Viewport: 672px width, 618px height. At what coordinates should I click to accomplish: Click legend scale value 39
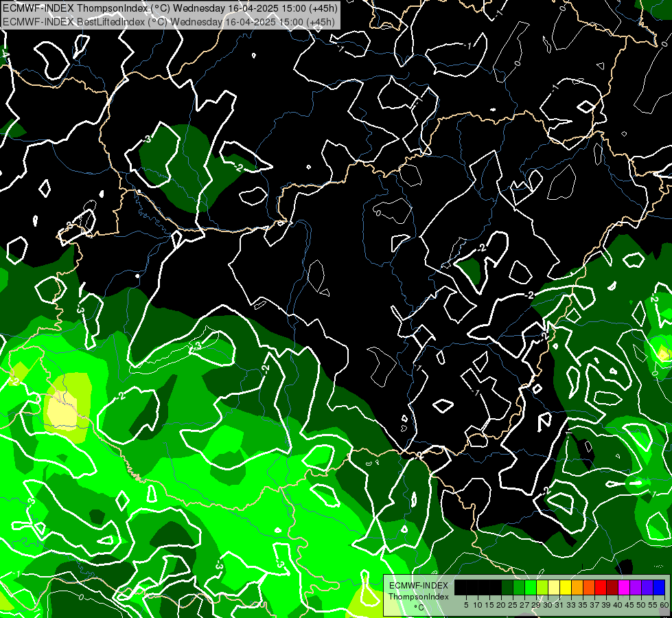coord(606,605)
